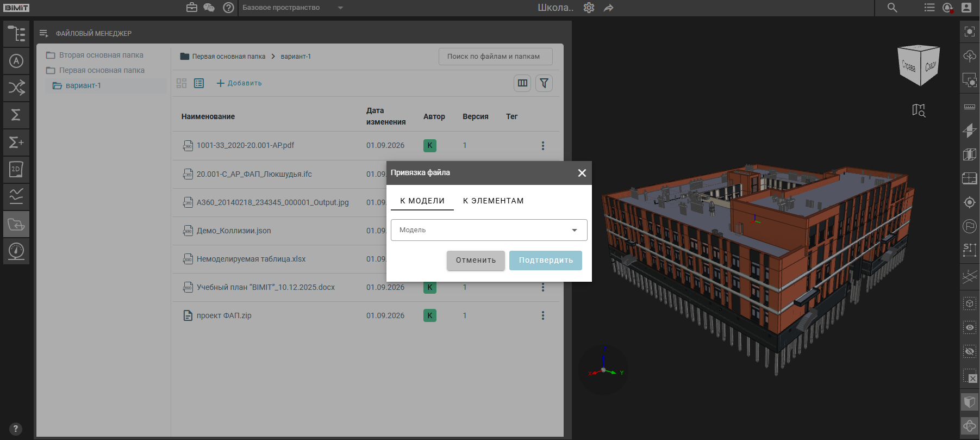
Task: Open the search magnifier in top bar
Action: pyautogui.click(x=892, y=8)
